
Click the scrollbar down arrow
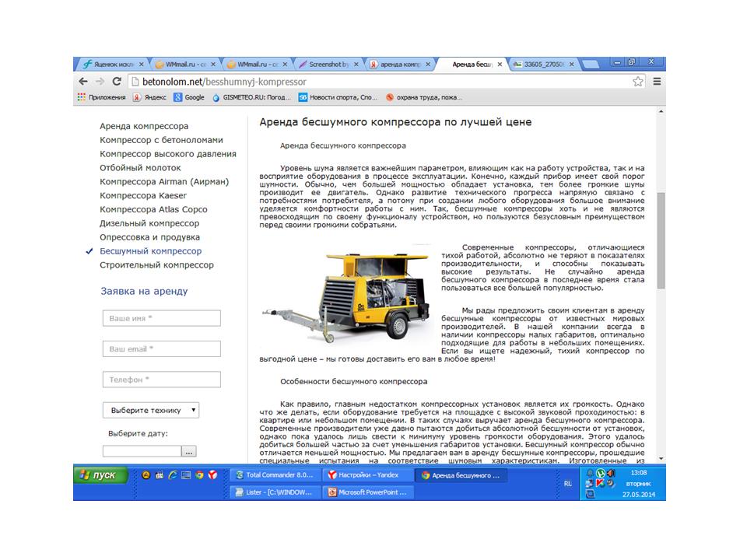tap(661, 458)
